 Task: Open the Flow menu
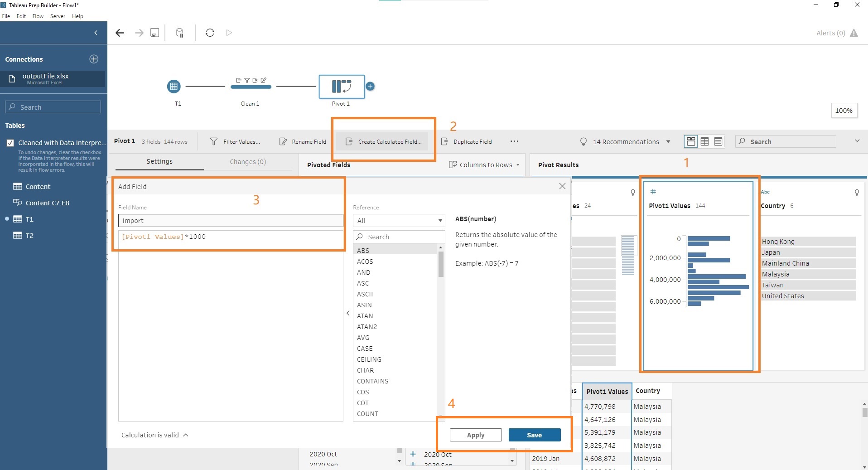38,16
